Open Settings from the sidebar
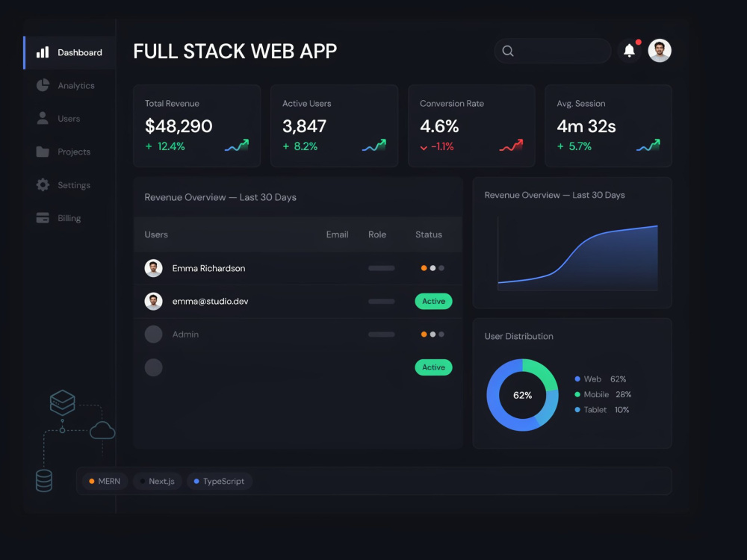This screenshot has height=560, width=747. (69, 184)
